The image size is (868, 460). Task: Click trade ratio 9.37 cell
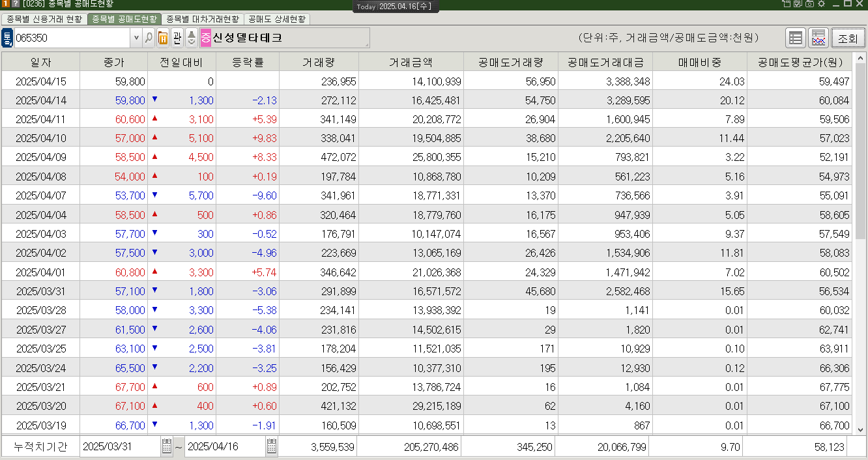pyautogui.click(x=700, y=233)
